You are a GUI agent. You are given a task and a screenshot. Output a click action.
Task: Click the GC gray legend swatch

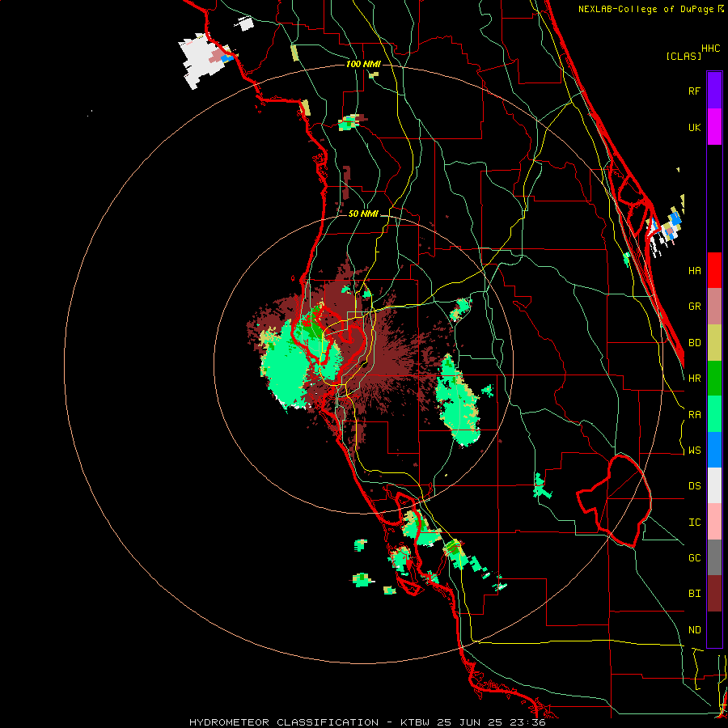(x=714, y=557)
